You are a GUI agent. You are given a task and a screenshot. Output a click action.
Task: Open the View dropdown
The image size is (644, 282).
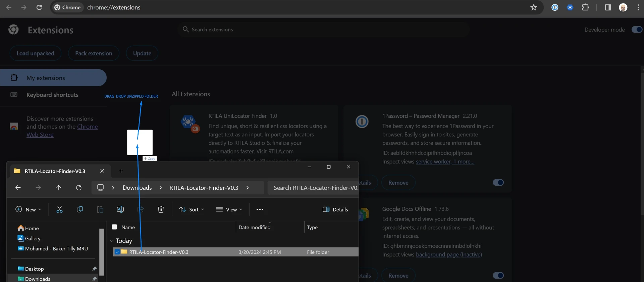229,209
